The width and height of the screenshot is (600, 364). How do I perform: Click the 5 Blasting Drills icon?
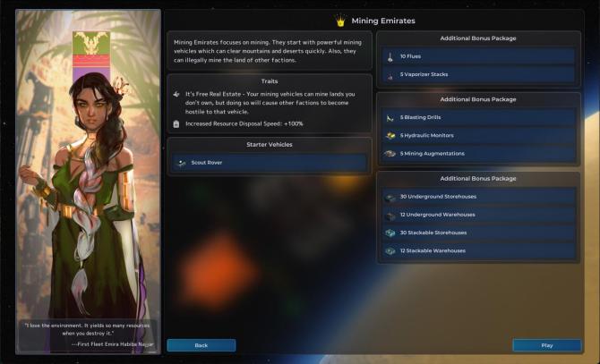pyautogui.click(x=390, y=118)
